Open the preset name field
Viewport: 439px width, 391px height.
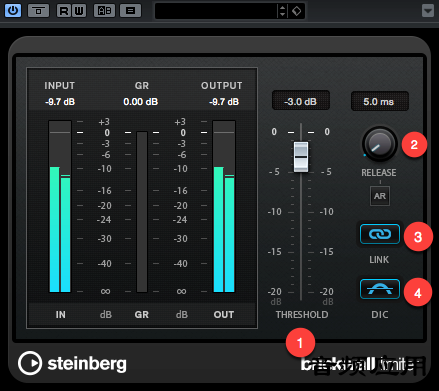tap(216, 11)
